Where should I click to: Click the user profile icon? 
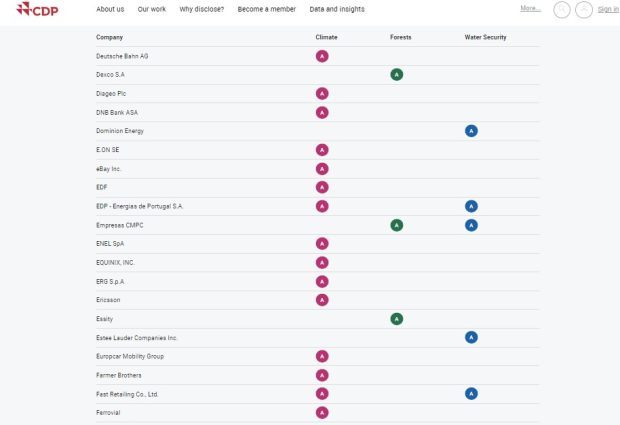click(584, 9)
